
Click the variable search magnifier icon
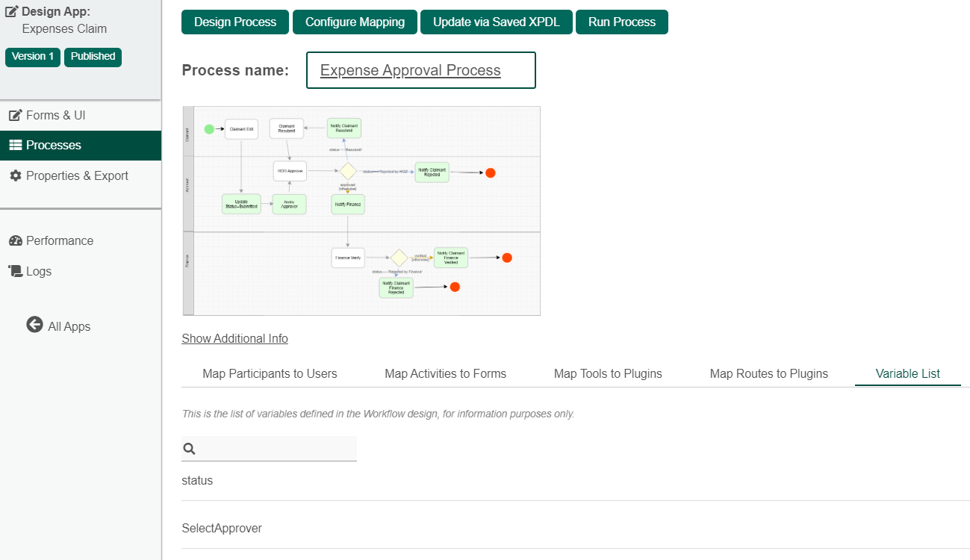pos(190,449)
